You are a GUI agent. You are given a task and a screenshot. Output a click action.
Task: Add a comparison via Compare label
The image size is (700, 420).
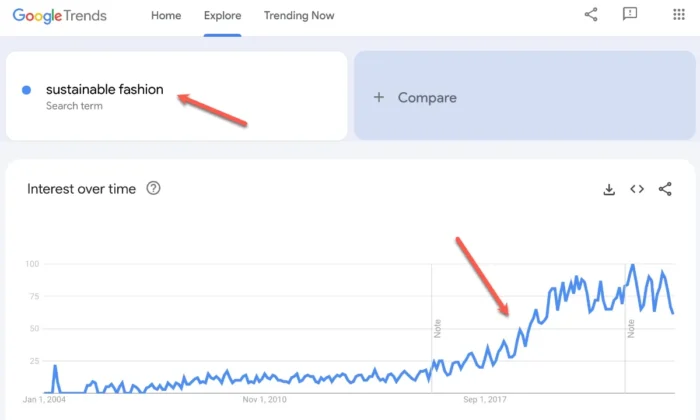coord(427,98)
